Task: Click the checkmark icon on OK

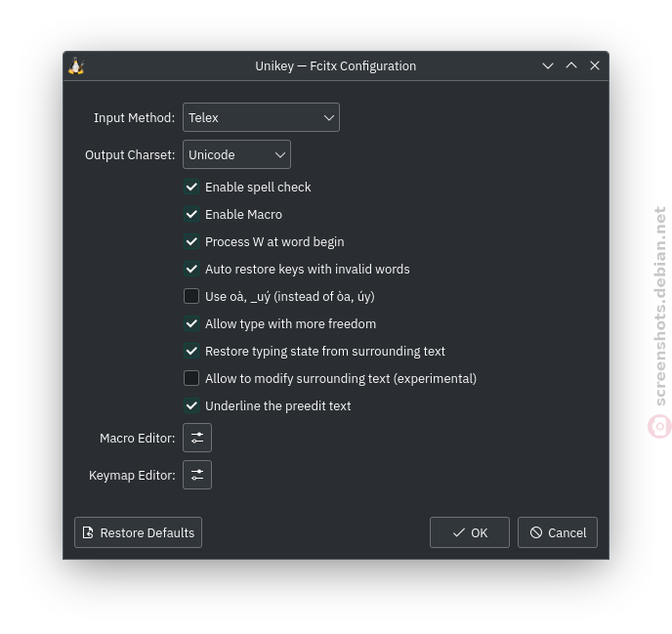Action: click(x=458, y=532)
